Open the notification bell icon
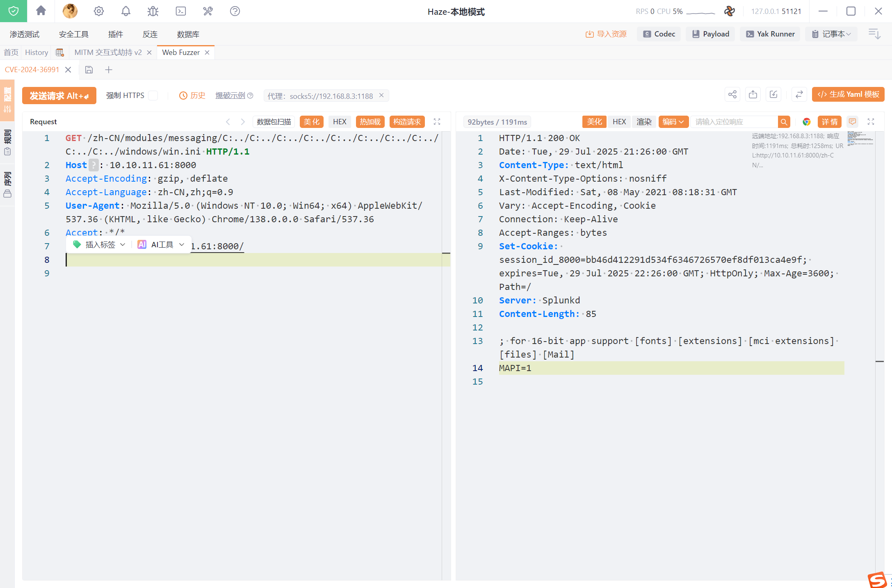The width and height of the screenshot is (892, 588). (x=126, y=11)
